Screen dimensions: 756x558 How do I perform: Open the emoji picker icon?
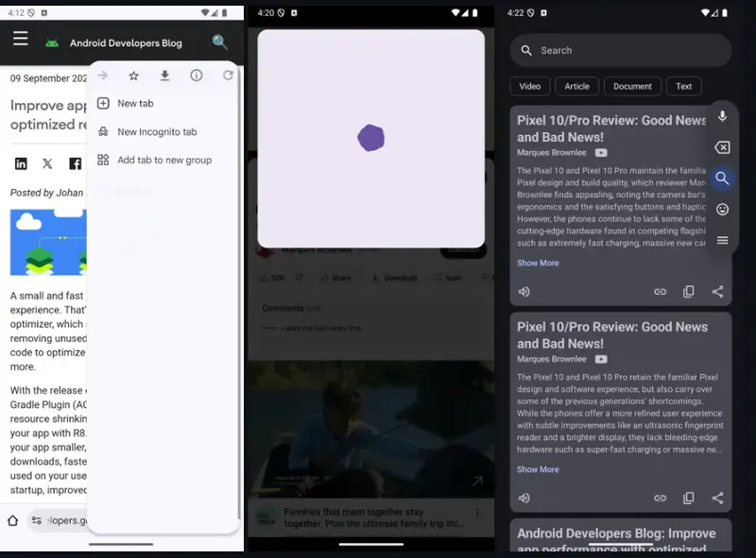point(722,209)
